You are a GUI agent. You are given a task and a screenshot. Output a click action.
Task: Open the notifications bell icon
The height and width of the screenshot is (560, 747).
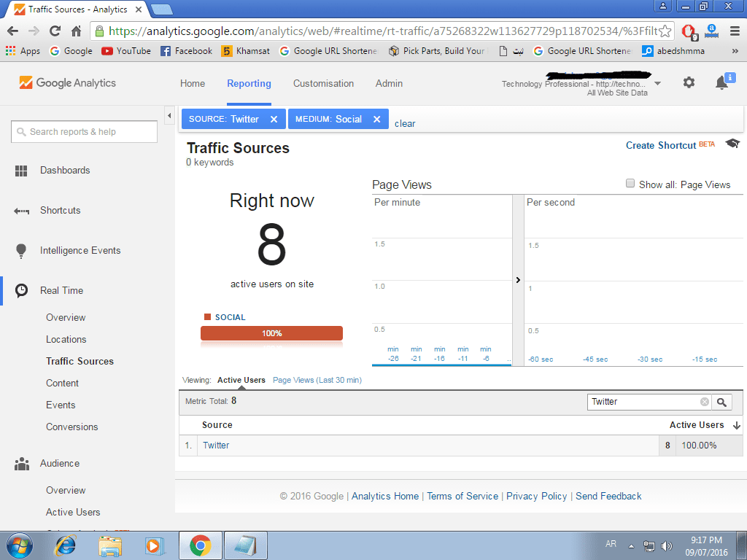(x=721, y=83)
